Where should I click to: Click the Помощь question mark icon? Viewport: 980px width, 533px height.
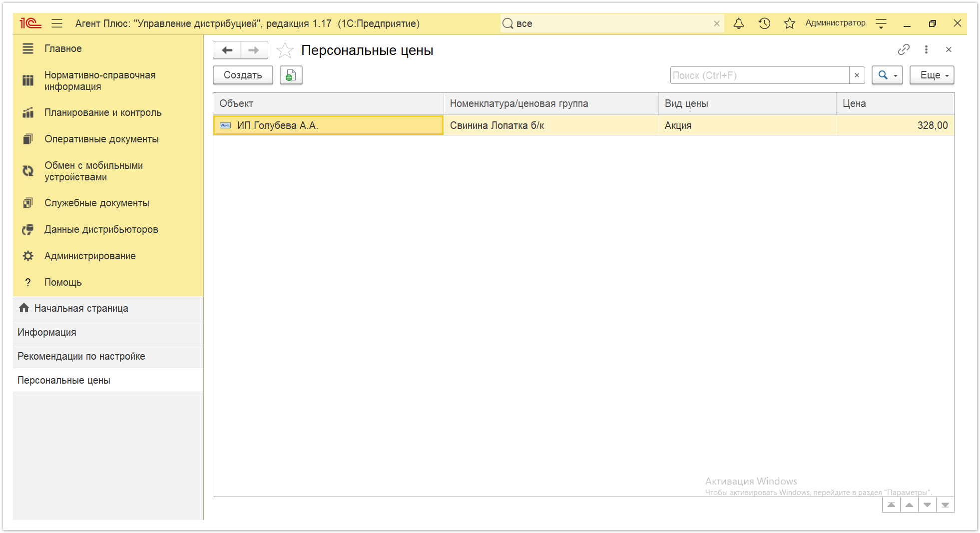[28, 282]
